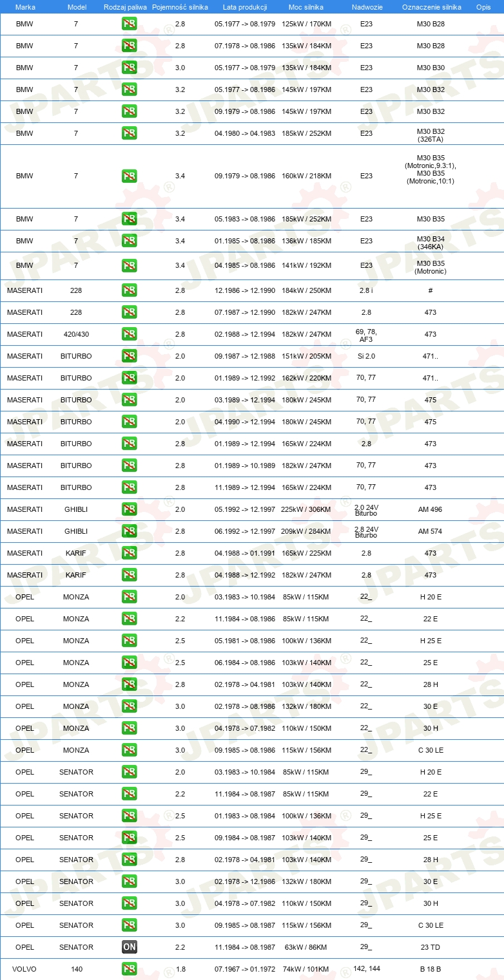This screenshot has width=504, height=980.
Task: Select the 136kW / 185KM power cell
Action: (306, 241)
